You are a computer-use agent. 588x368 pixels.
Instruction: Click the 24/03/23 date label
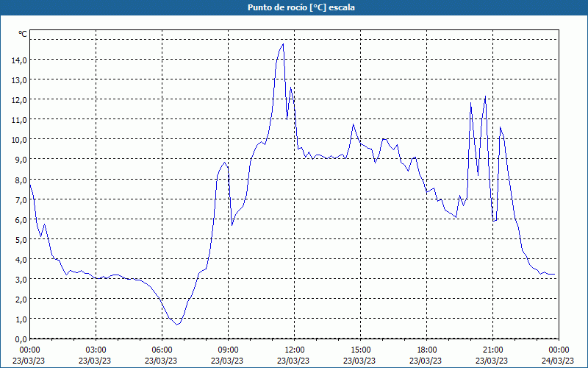558,361
